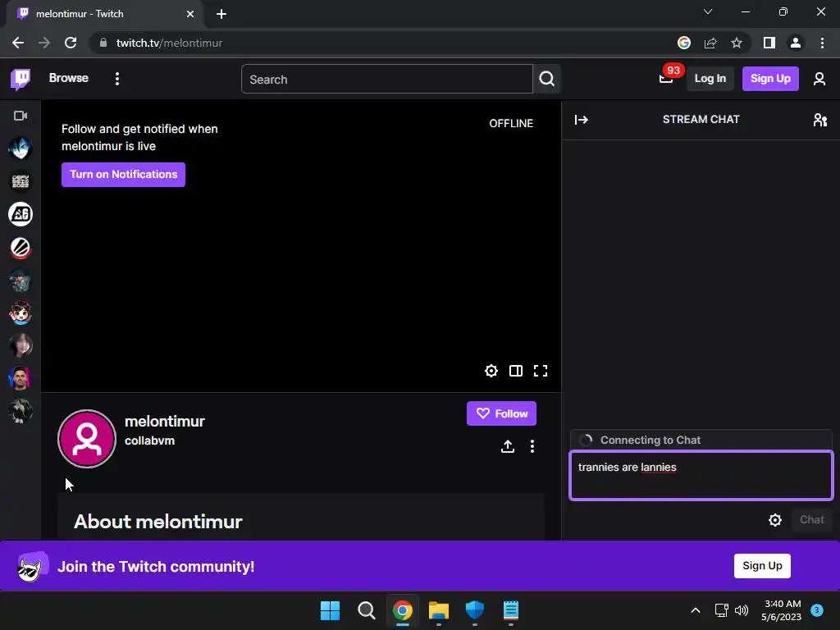840x630 pixels.
Task: Click into the chat message text box
Action: pyautogui.click(x=701, y=476)
